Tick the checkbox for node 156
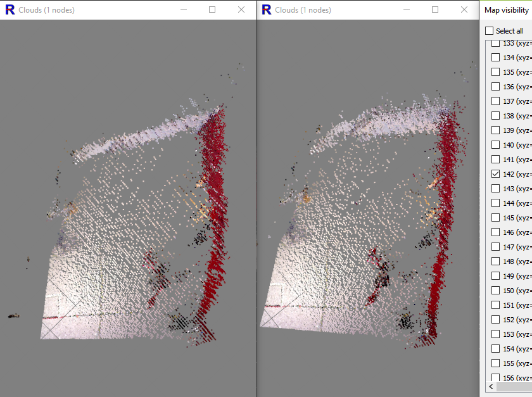 coord(496,377)
